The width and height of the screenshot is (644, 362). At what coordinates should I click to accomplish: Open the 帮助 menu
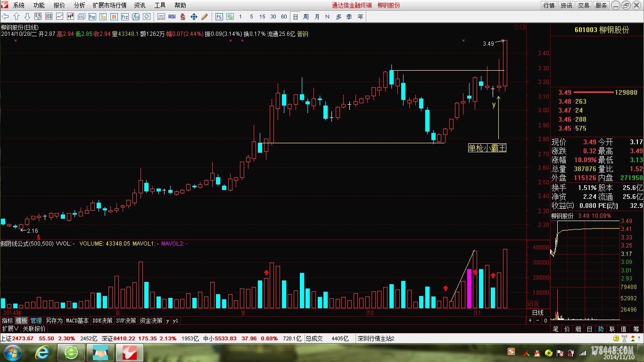[x=180, y=5]
